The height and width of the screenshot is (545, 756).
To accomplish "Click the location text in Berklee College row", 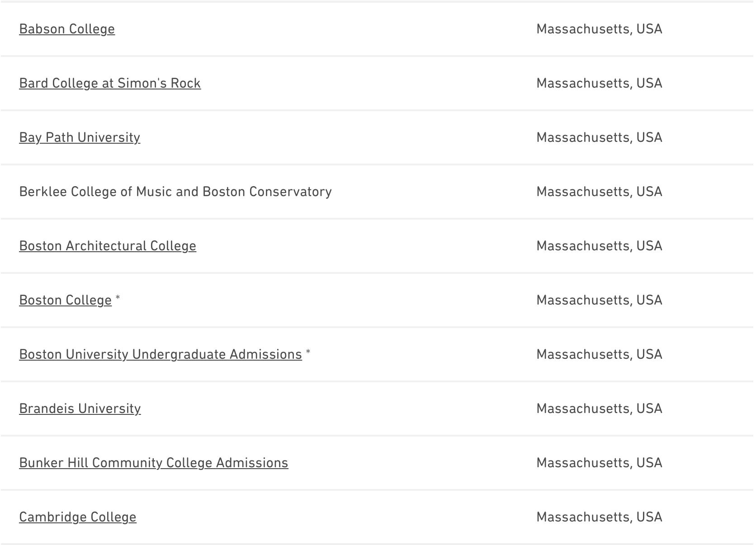I will (x=599, y=192).
